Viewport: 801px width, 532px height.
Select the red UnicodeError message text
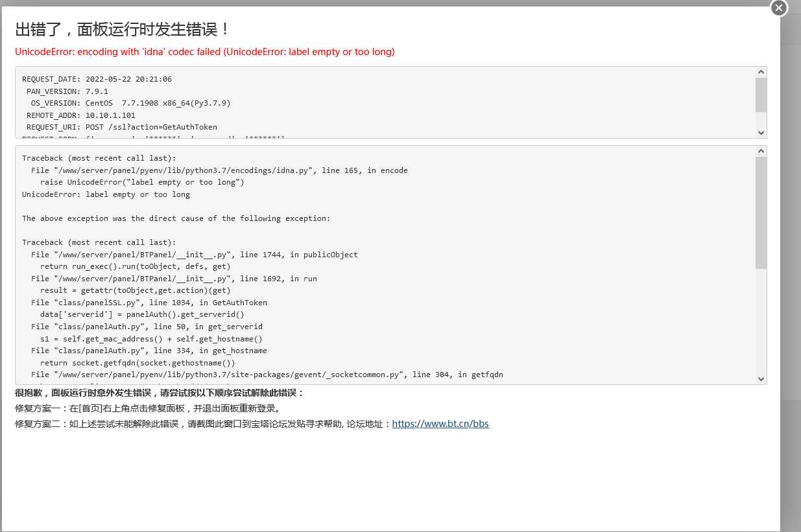tap(204, 52)
